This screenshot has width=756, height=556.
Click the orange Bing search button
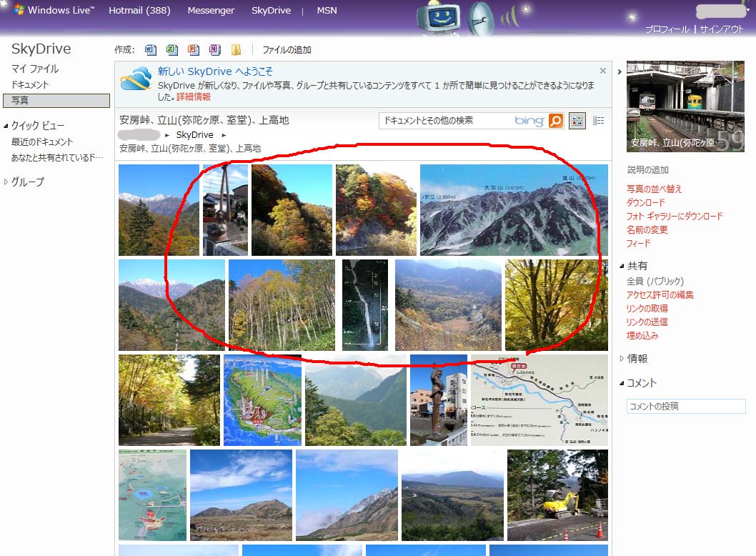pyautogui.click(x=556, y=121)
